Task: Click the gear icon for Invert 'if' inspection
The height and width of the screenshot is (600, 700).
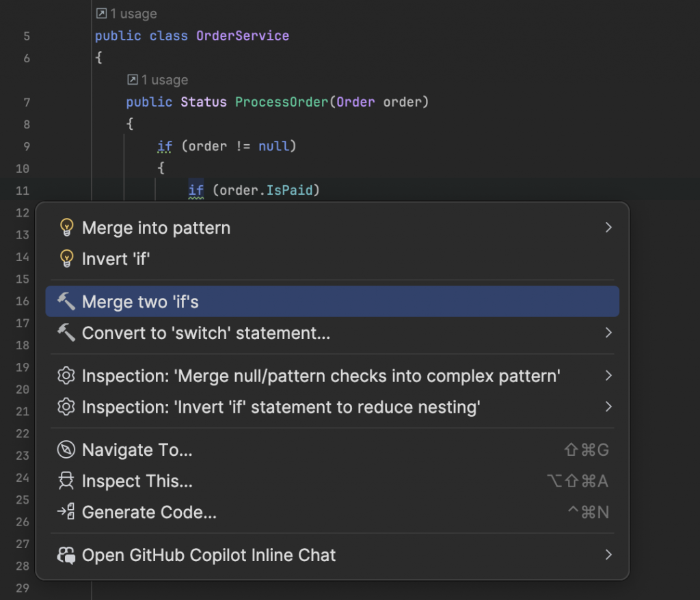Action: tap(66, 407)
